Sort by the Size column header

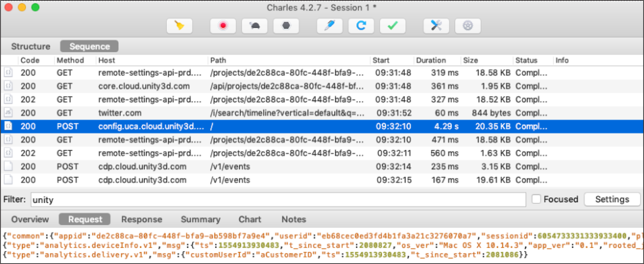click(470, 60)
